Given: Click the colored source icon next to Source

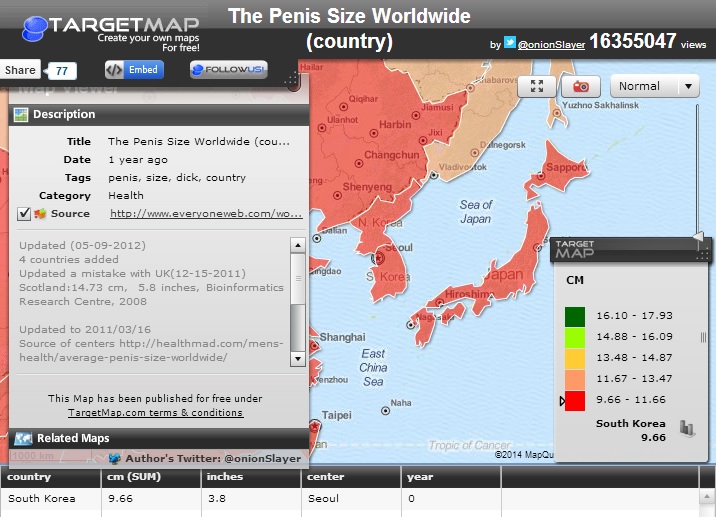Looking at the screenshot, I should (40, 213).
